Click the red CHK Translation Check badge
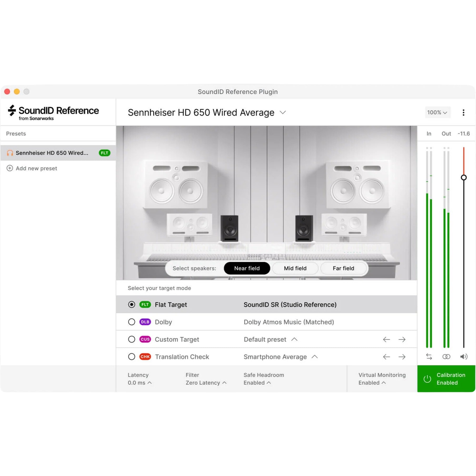This screenshot has height=476, width=476. 145,357
